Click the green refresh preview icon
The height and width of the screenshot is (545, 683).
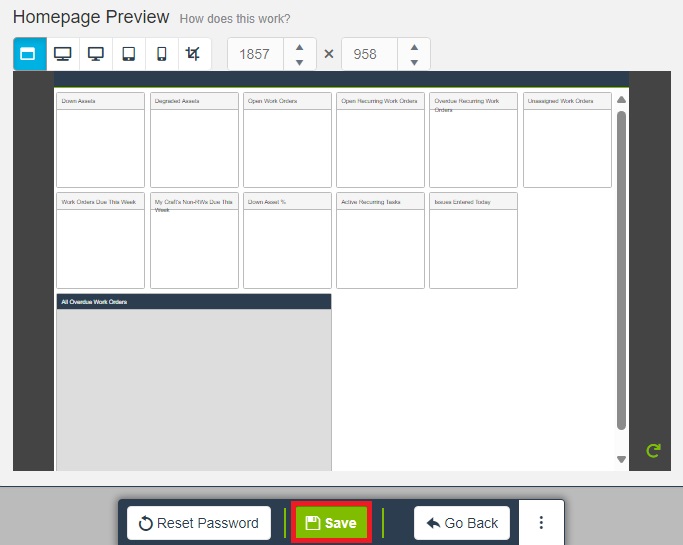coord(653,451)
